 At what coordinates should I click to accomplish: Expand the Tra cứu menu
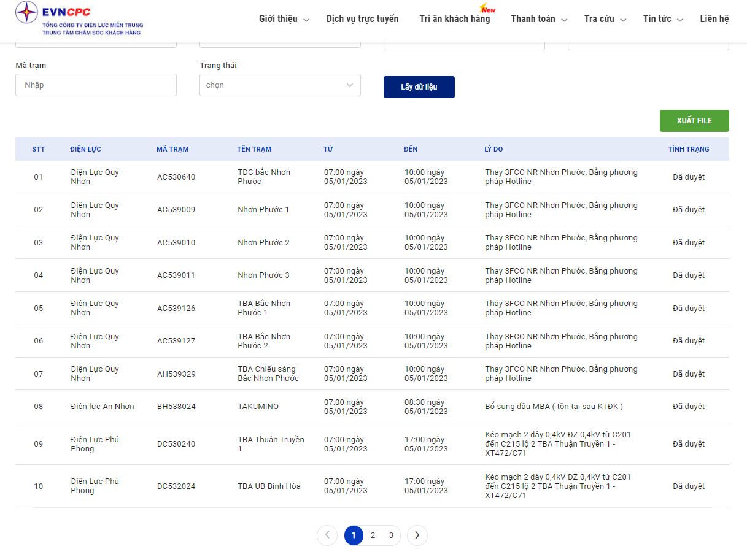605,19
